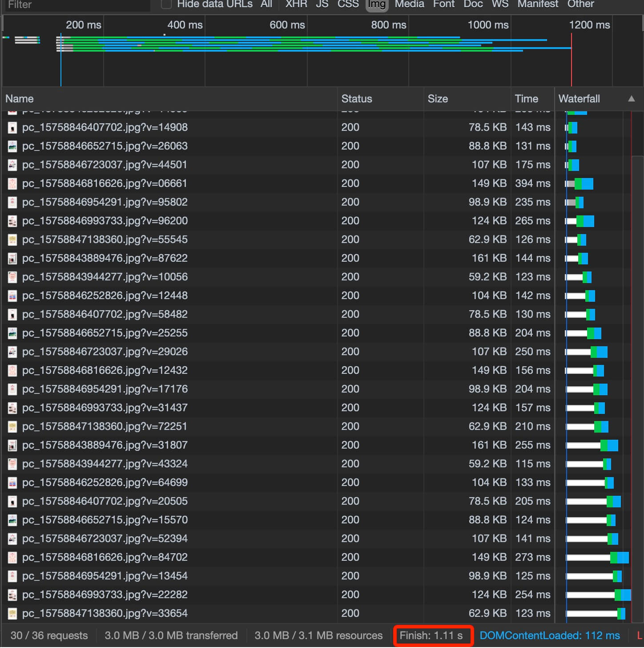Click file icon for pc_15758846652715.jpg?v=25255
This screenshot has height=648, width=644.
[x=12, y=333]
